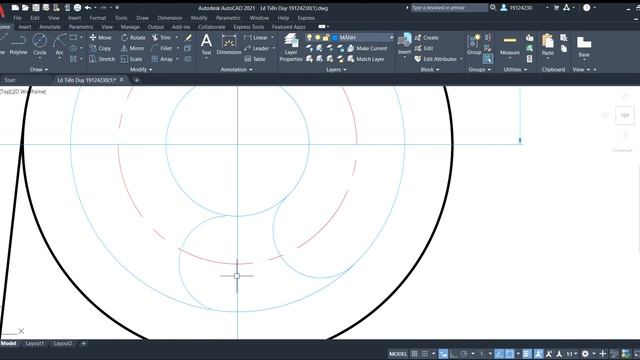Open Edit Attributes dropdown arrow
The height and width of the screenshot is (360, 640).
click(x=461, y=59)
